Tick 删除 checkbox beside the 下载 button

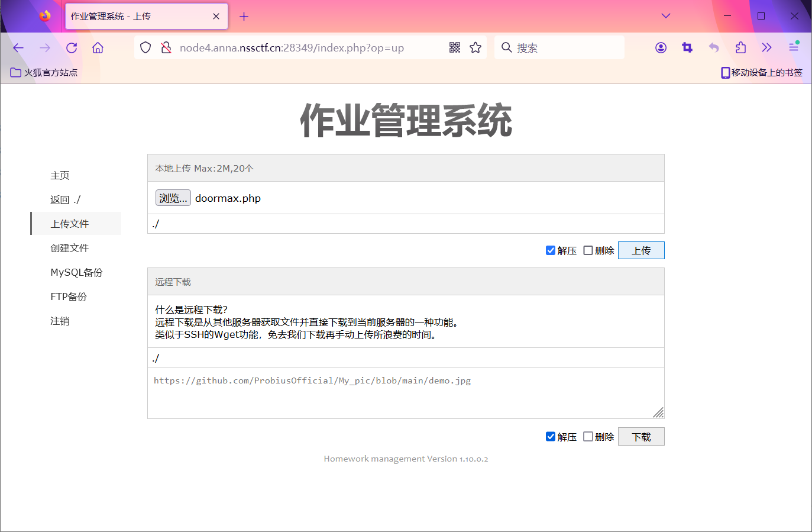588,436
